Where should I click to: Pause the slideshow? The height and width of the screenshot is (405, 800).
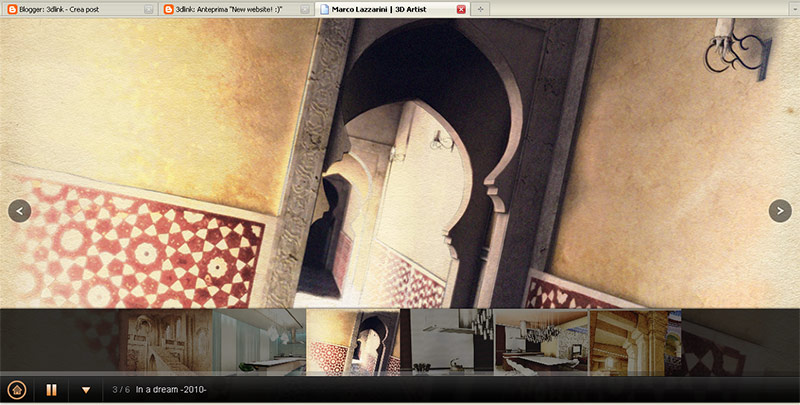click(52, 390)
